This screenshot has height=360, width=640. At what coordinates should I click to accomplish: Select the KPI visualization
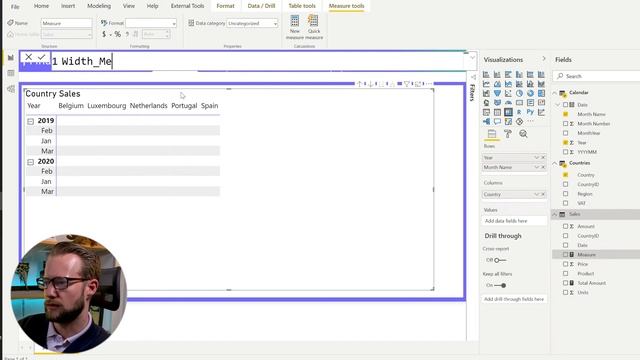pos(541,102)
